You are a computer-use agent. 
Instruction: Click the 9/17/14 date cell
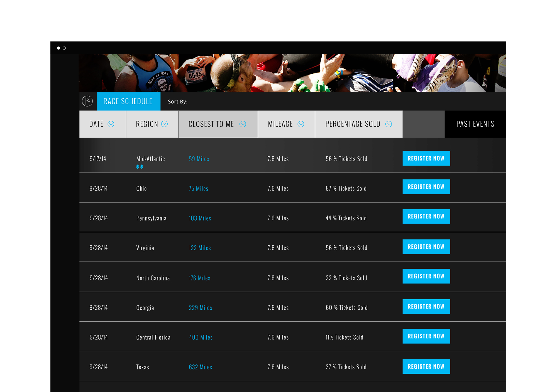pos(98,159)
